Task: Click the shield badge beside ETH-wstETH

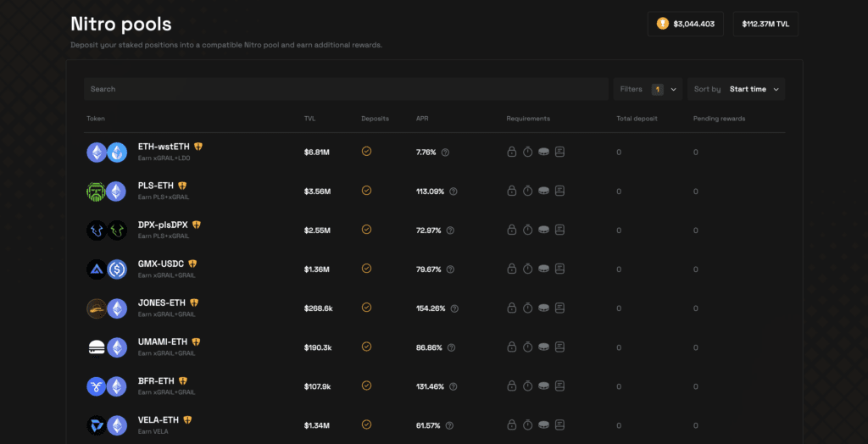Action: (x=198, y=147)
